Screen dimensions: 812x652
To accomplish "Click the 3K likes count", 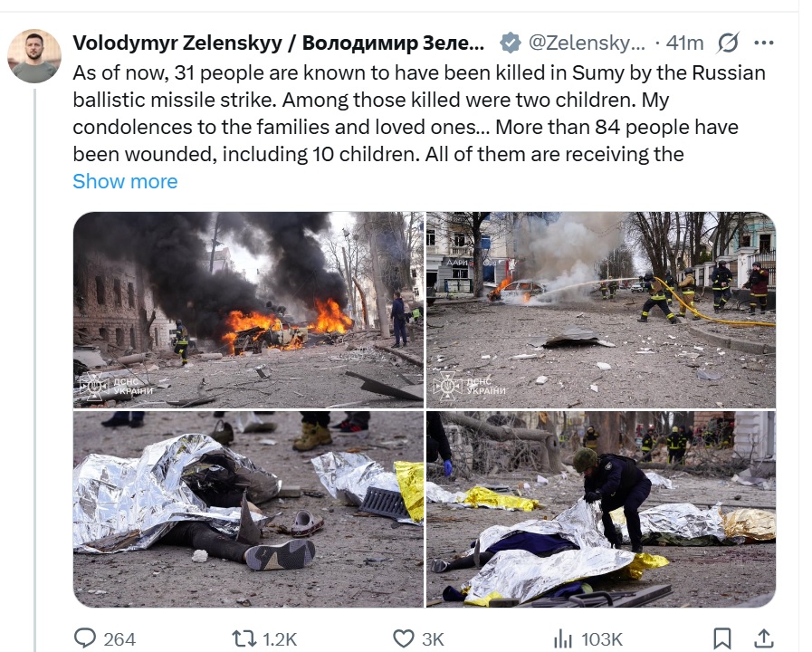I will point(433,639).
